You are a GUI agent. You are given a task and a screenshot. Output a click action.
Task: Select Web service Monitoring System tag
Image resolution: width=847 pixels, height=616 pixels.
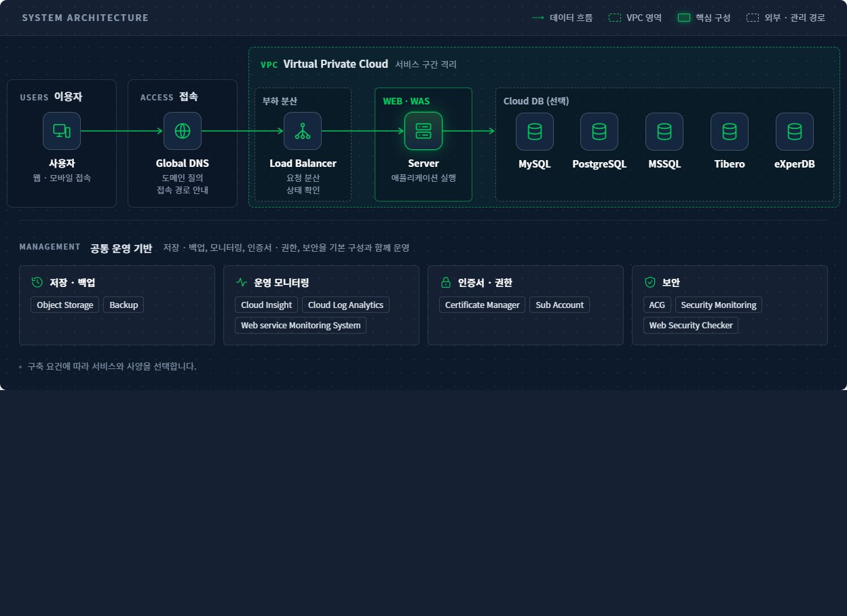coord(301,326)
